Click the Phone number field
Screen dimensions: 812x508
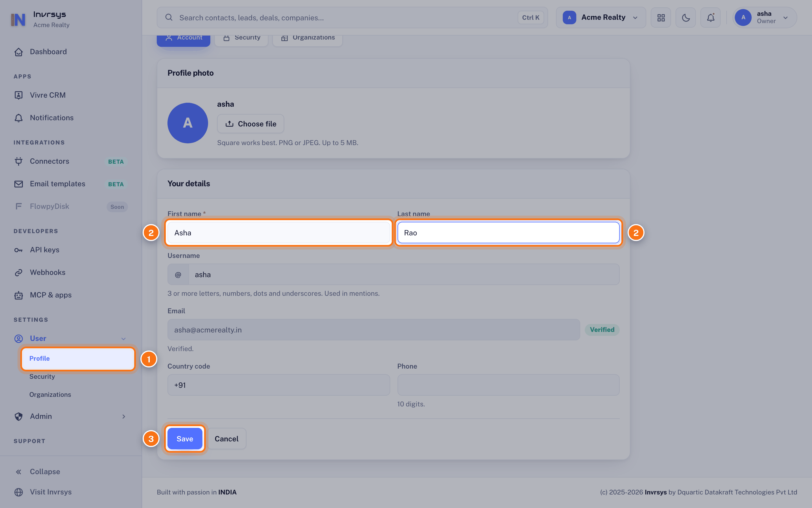pos(508,385)
